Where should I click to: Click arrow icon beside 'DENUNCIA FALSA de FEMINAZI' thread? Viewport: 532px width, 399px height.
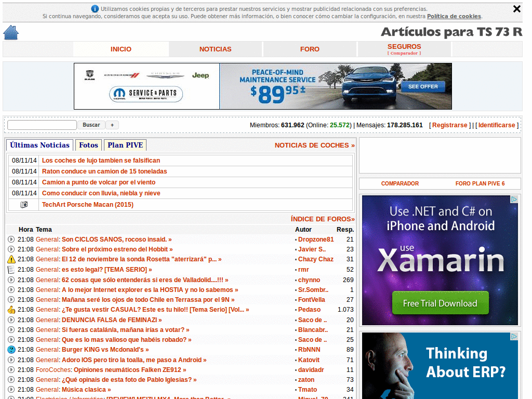click(11, 320)
